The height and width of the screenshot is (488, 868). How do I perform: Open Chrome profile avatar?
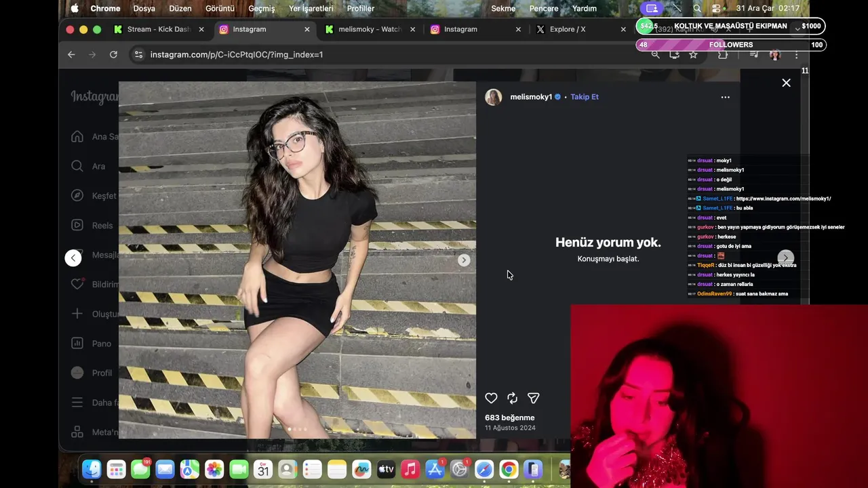[x=775, y=54]
